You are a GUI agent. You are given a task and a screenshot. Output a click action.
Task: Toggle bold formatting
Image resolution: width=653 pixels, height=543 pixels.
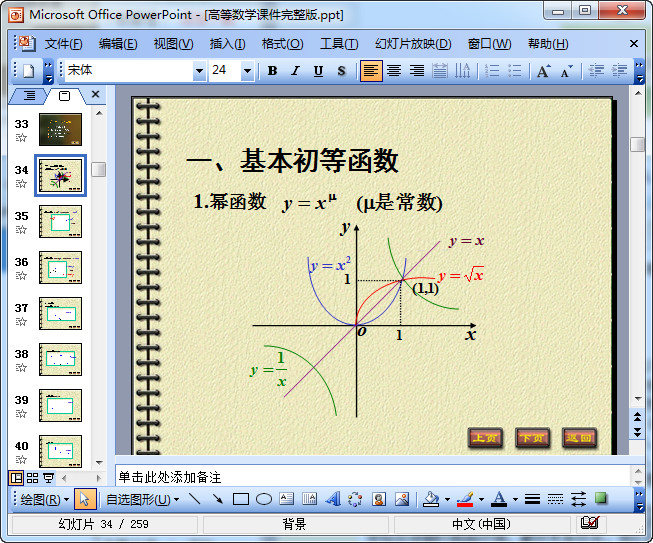pyautogui.click(x=272, y=71)
